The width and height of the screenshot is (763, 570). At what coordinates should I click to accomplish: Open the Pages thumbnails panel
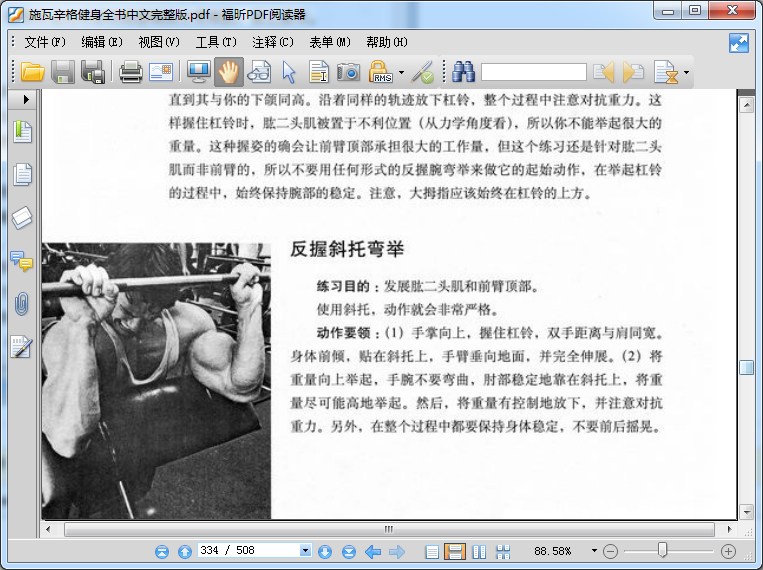[22, 174]
